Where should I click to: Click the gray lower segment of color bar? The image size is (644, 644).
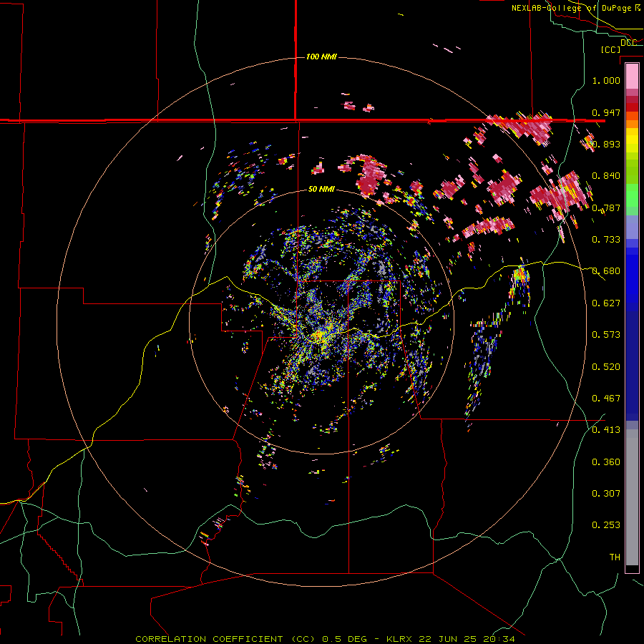click(x=632, y=497)
